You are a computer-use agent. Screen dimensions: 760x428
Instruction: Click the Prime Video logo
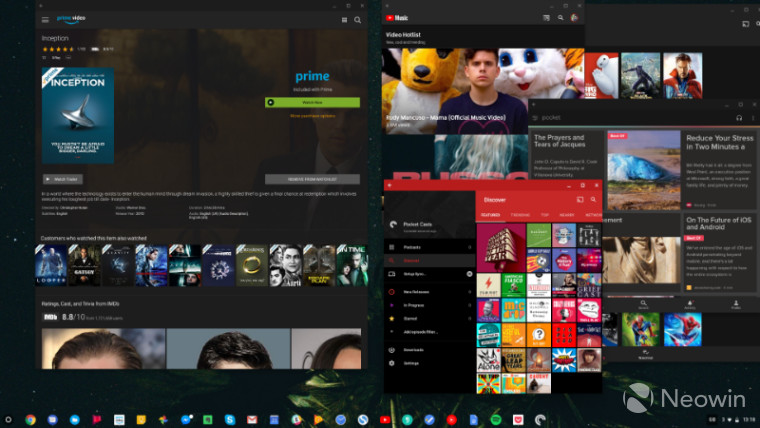(x=71, y=19)
